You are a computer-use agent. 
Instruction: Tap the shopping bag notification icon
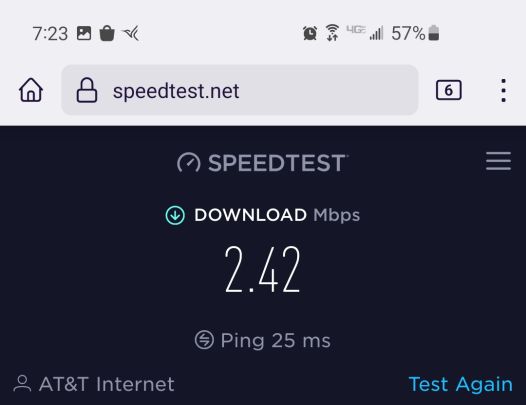[107, 33]
